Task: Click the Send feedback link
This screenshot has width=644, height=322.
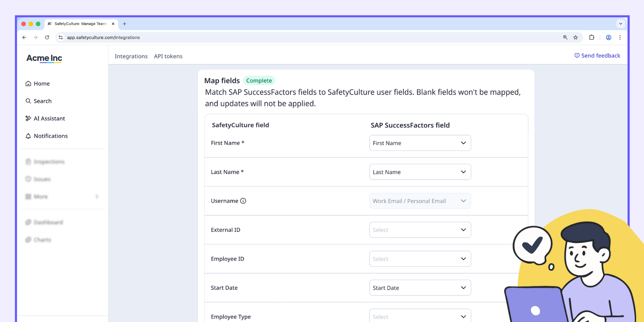Action: click(x=597, y=56)
